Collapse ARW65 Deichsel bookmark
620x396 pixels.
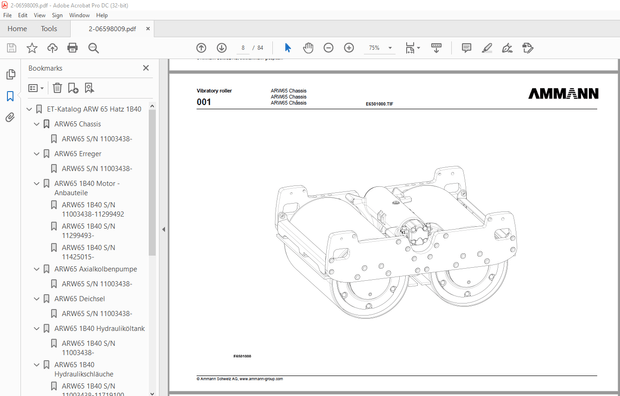click(37, 299)
